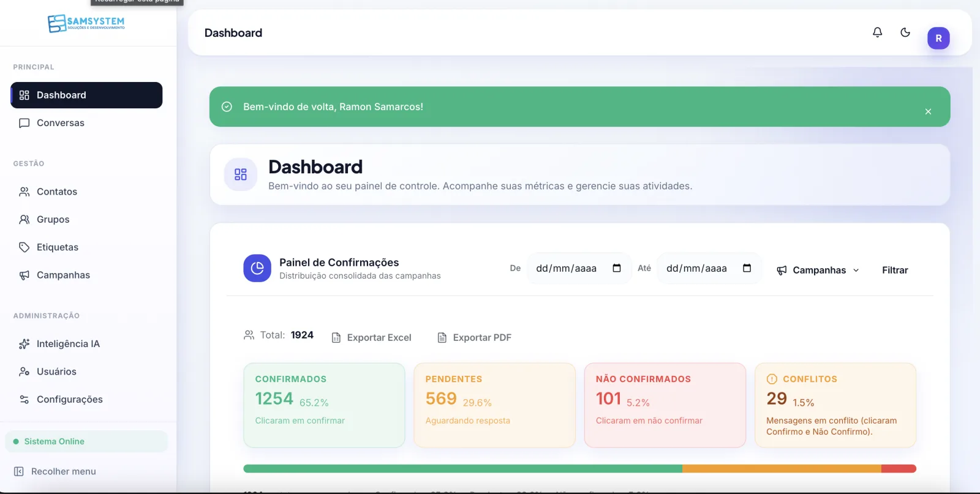Image resolution: width=980 pixels, height=494 pixels.
Task: Click the 29.6% pending percentage
Action: tap(477, 403)
